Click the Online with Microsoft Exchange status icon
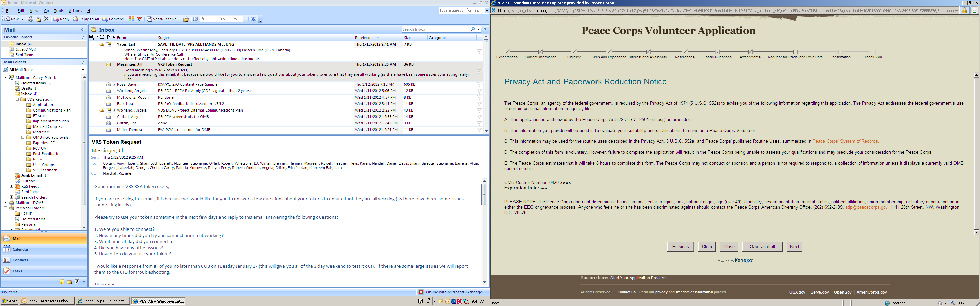The width and height of the screenshot is (980, 306). (421, 292)
